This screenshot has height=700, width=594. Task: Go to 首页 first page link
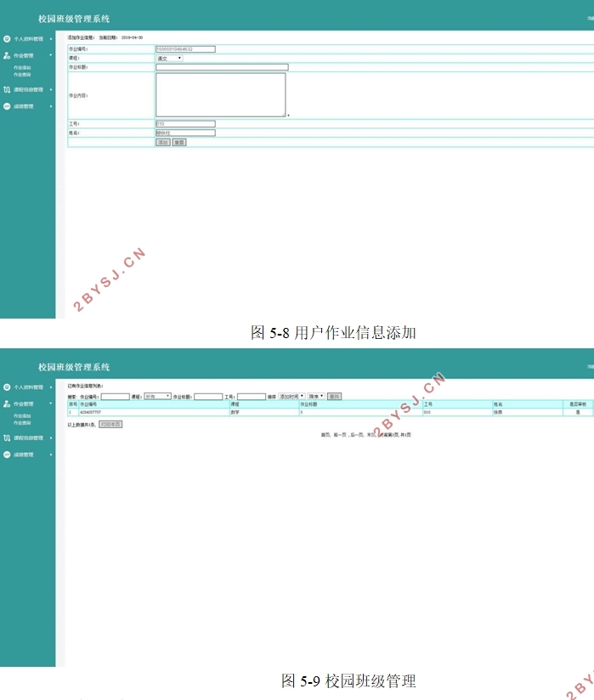(x=325, y=434)
